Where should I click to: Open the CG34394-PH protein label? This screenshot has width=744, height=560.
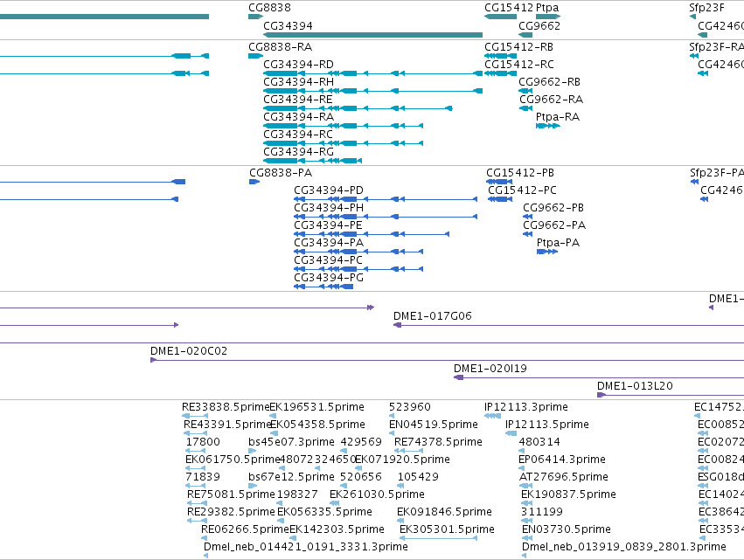329,208
